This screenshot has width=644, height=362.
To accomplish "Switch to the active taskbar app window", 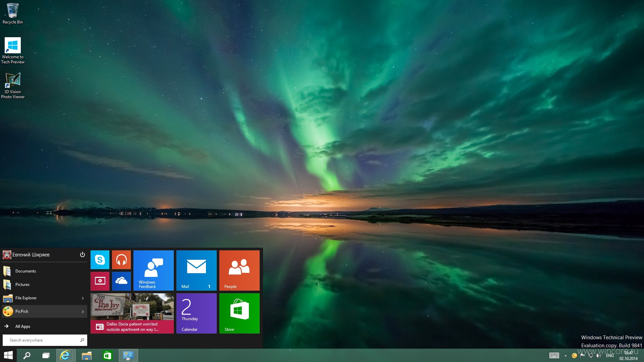I will (128, 355).
